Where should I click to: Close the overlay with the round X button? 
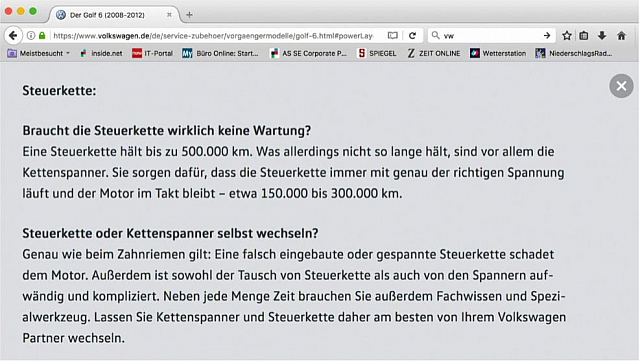[x=621, y=86]
